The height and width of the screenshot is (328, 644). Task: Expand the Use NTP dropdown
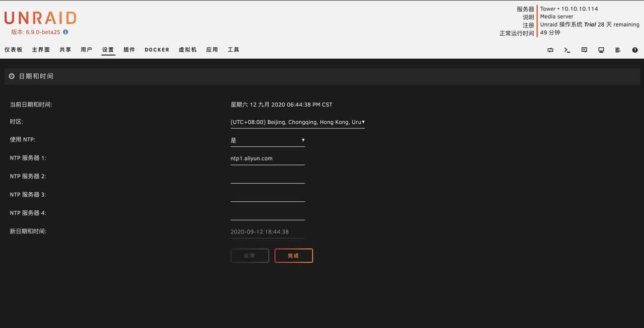point(268,140)
